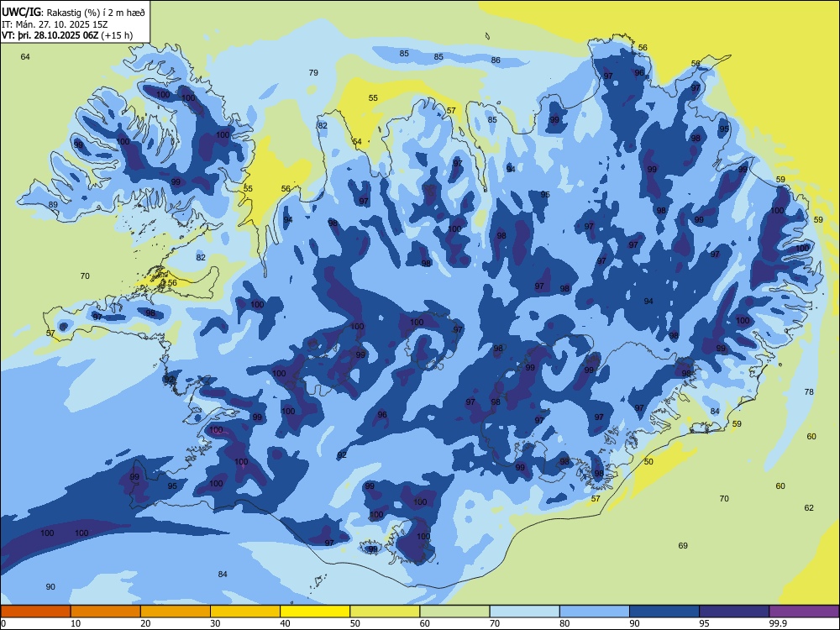Viewport: 840px width, 630px height.
Task: Click the bright yellow 40–50 legend swatch
Action: point(315,612)
